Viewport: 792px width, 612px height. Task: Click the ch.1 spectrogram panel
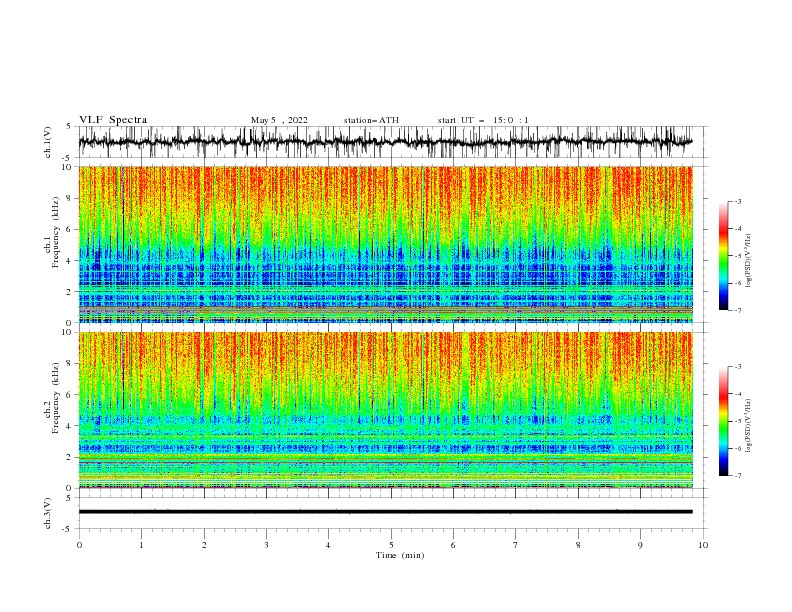click(385, 244)
